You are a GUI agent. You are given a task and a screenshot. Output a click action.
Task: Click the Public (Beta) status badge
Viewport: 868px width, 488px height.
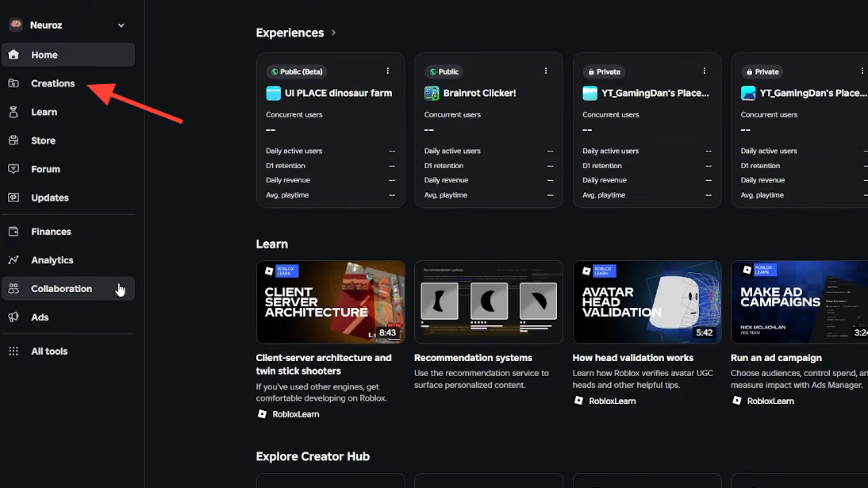(297, 71)
